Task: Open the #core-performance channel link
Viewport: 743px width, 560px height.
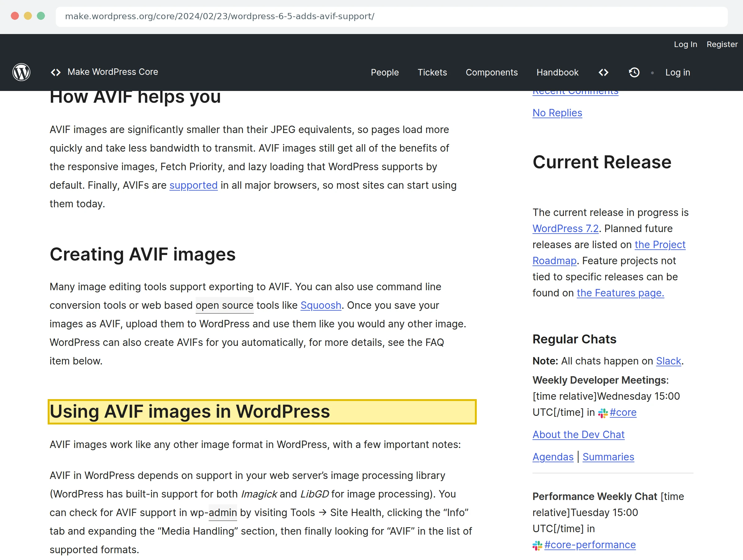Action: pyautogui.click(x=590, y=545)
